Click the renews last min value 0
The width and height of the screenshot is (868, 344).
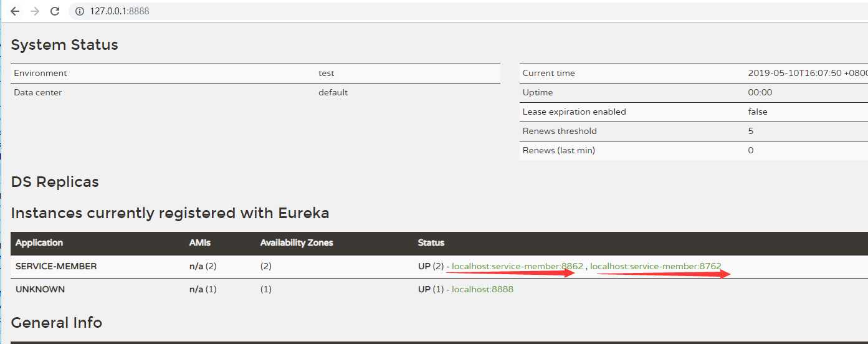751,150
